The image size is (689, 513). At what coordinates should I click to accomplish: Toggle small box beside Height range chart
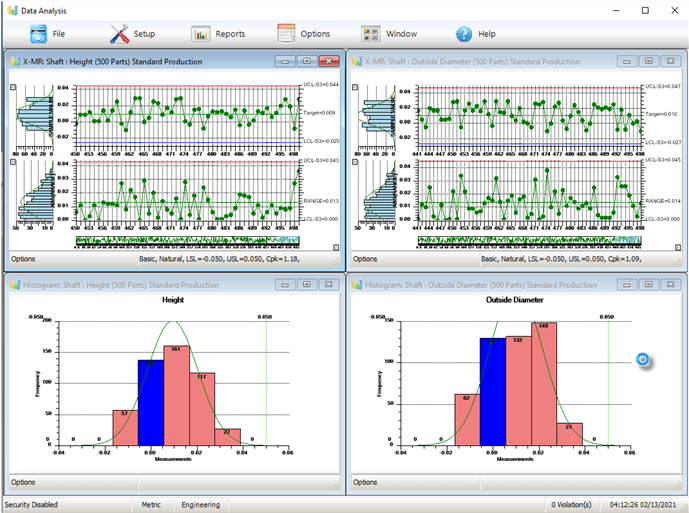coord(13,163)
